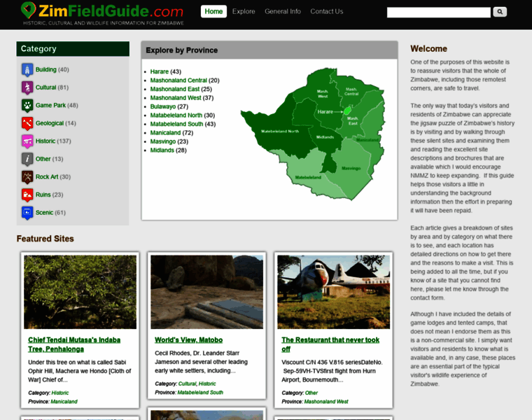Click the Geological category icon
Screen dimensions: 532x420
[27, 123]
